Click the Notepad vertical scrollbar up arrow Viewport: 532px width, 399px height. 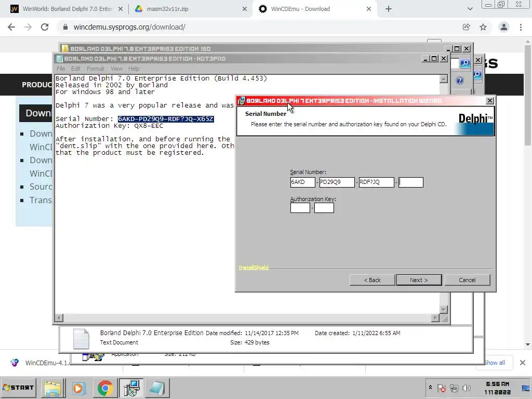(x=444, y=79)
